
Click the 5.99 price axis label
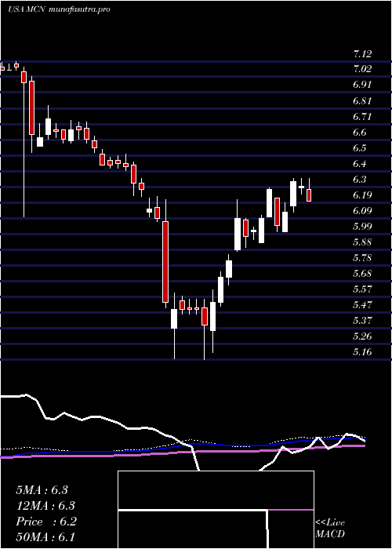pos(362,227)
